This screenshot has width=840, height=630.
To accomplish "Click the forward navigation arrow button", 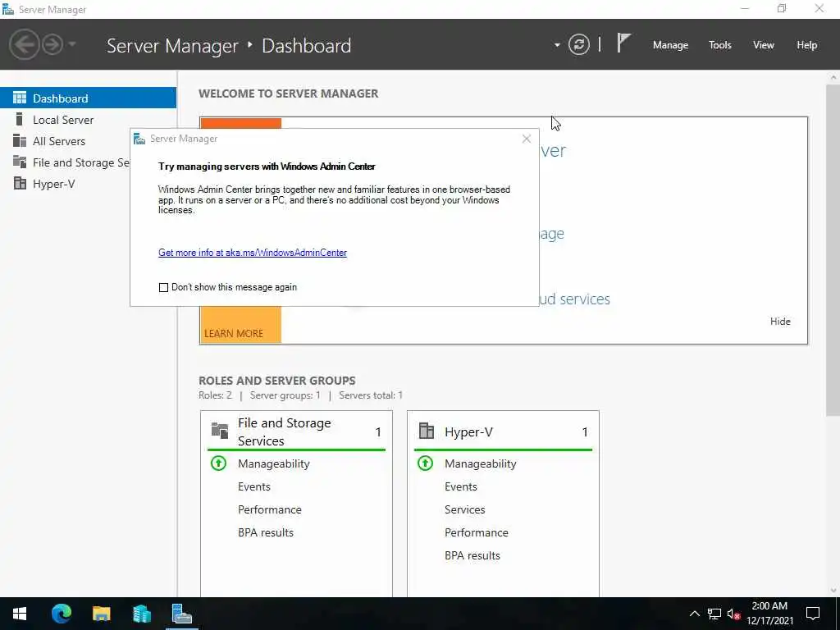I will pos(52,44).
